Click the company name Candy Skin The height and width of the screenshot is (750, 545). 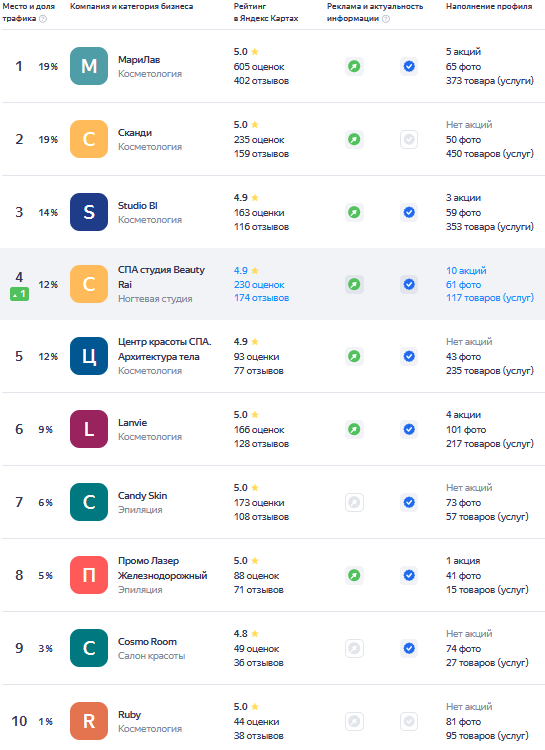click(143, 496)
